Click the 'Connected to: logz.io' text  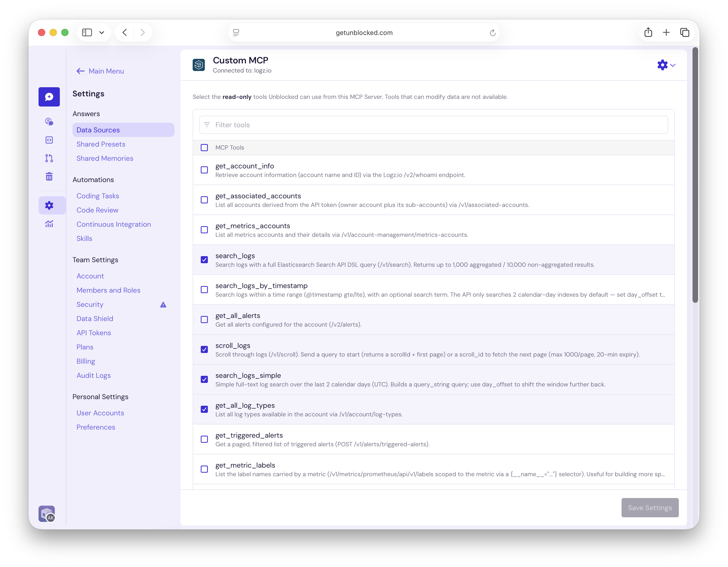(x=242, y=70)
